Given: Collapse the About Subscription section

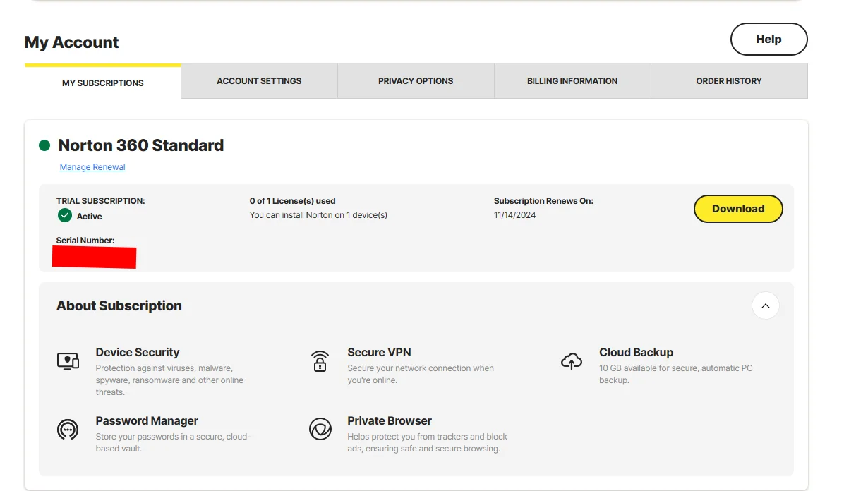Looking at the screenshot, I should (766, 305).
